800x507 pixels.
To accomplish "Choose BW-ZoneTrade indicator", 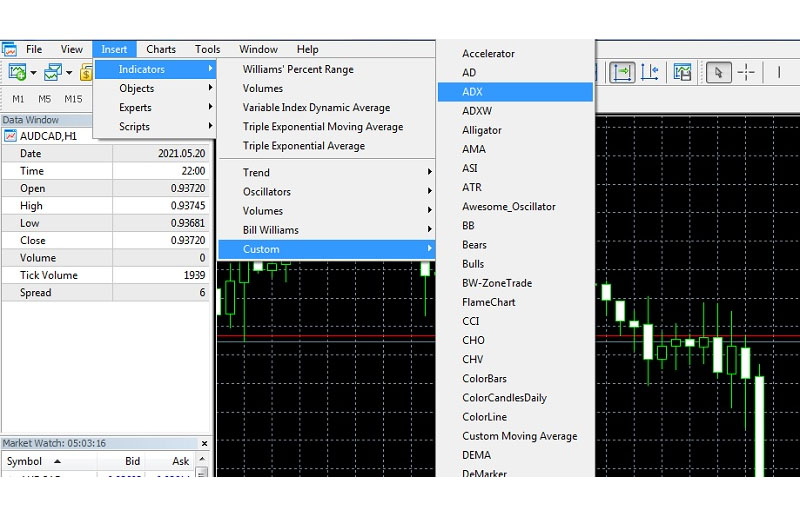I will (497, 283).
